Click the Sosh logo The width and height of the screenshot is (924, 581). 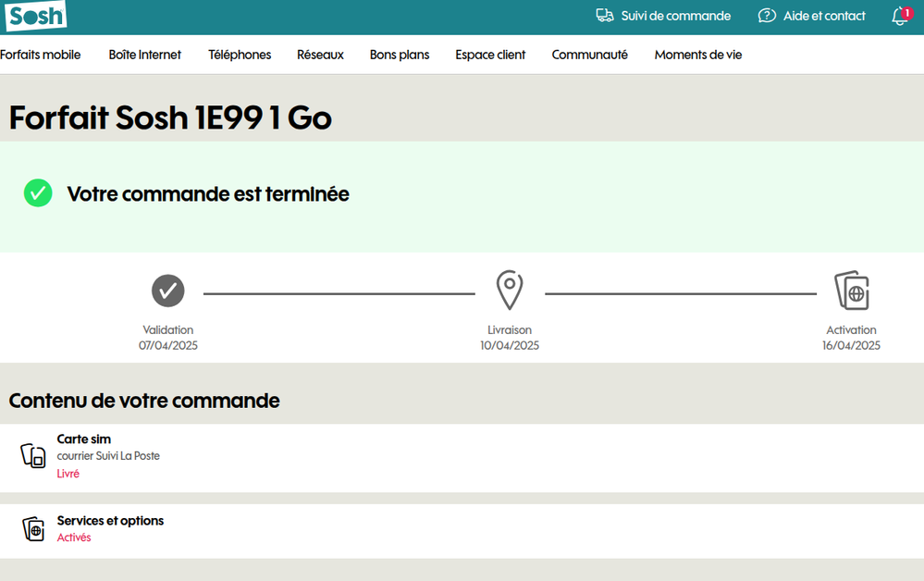coord(35,17)
